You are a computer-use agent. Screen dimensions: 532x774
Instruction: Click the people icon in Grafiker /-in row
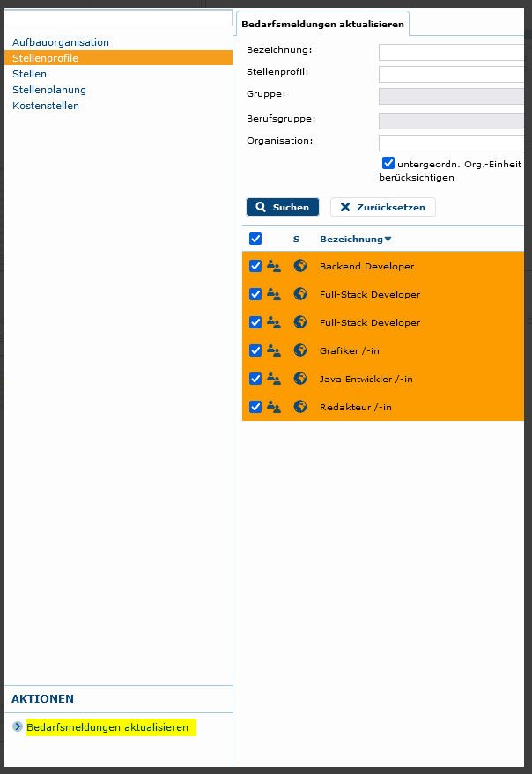point(274,350)
